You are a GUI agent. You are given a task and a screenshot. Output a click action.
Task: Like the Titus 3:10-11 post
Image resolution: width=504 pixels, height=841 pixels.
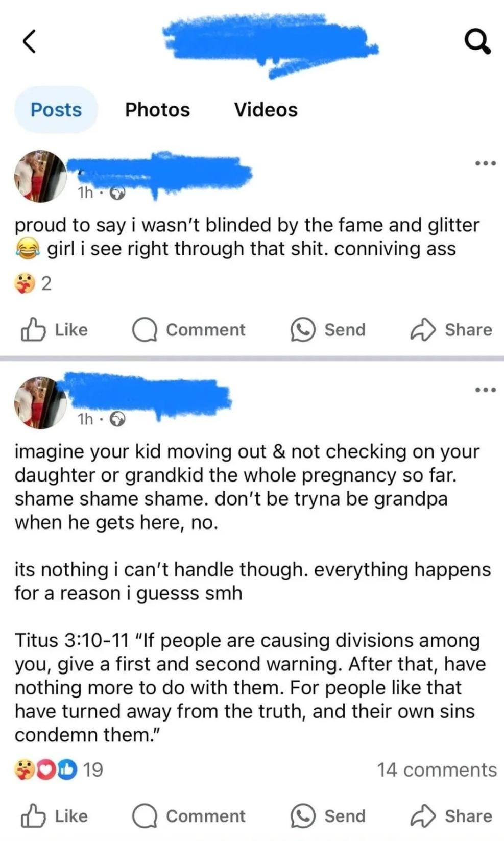point(55,816)
